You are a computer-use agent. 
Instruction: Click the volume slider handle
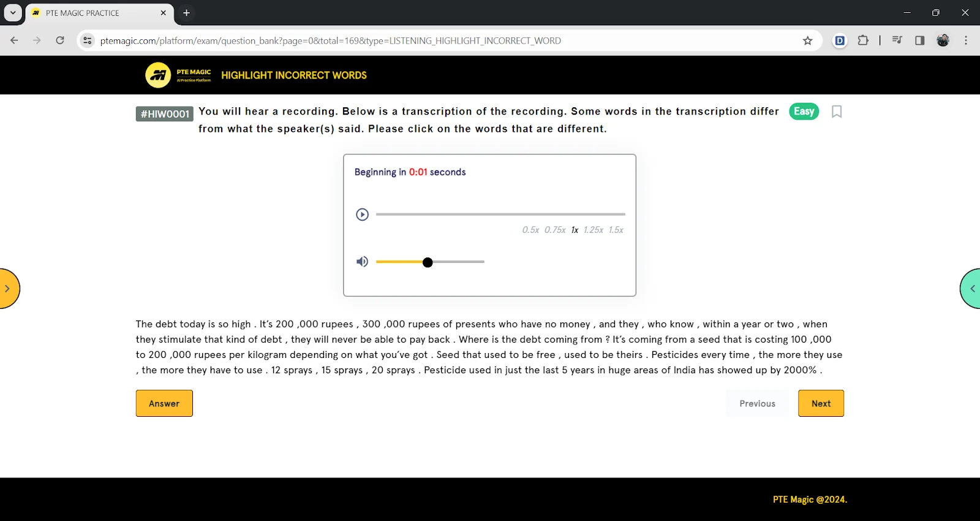428,262
